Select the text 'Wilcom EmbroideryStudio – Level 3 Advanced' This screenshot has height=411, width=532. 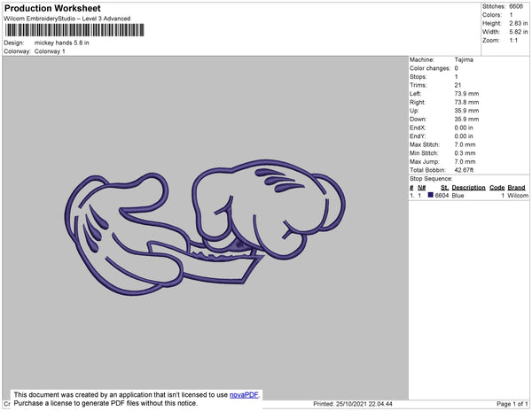(67, 19)
